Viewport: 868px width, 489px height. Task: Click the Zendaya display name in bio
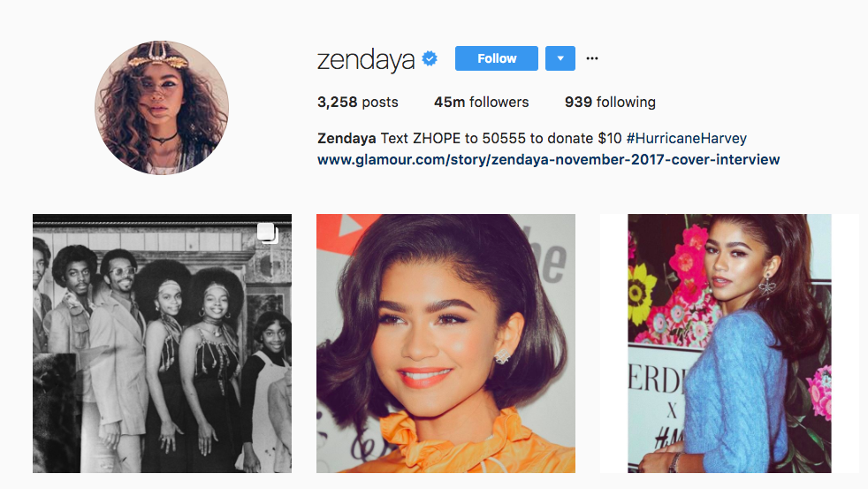tap(346, 138)
